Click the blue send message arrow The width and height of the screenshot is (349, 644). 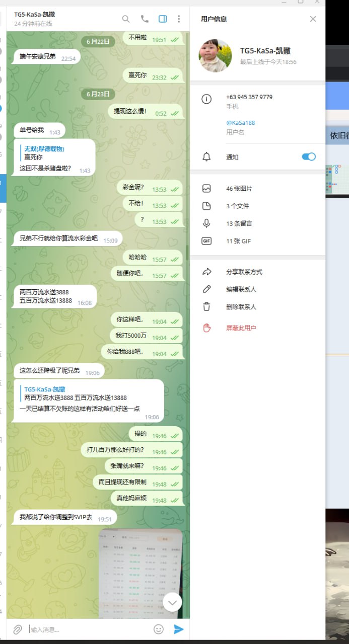pyautogui.click(x=178, y=629)
